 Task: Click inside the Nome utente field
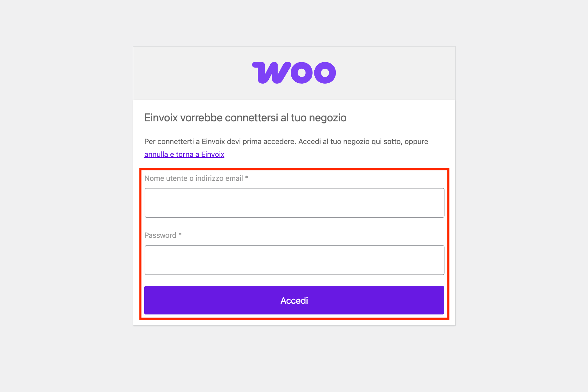(x=294, y=203)
